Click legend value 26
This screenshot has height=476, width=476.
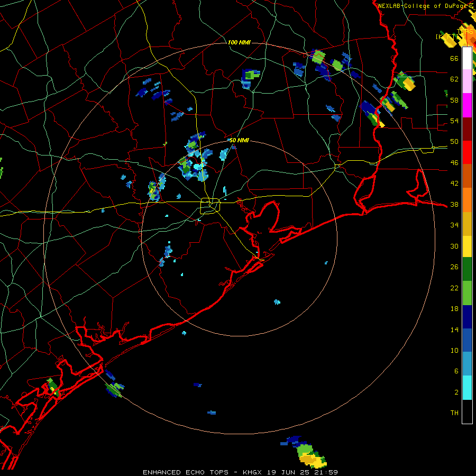tap(454, 267)
